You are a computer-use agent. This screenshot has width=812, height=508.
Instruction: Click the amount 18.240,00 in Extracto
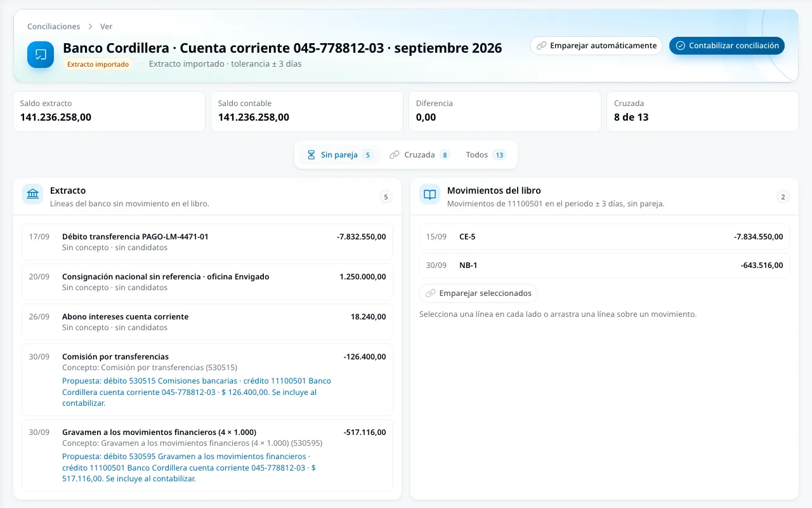[368, 317]
